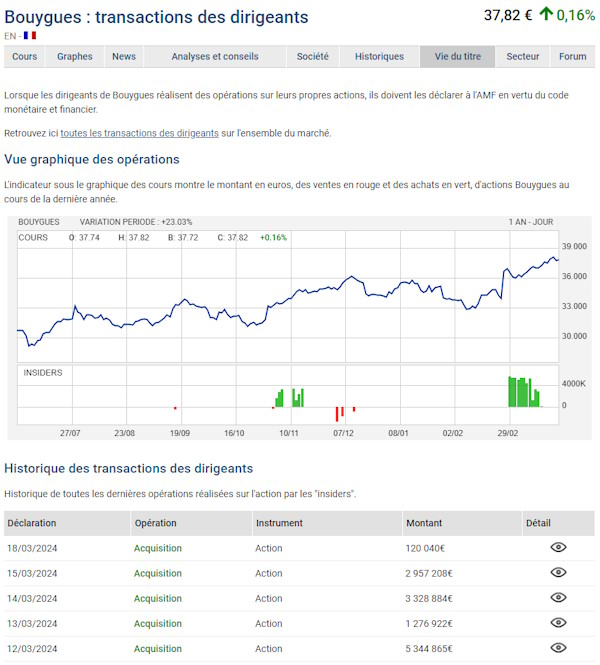Click the Détail column header
600x665 pixels.
point(558,523)
